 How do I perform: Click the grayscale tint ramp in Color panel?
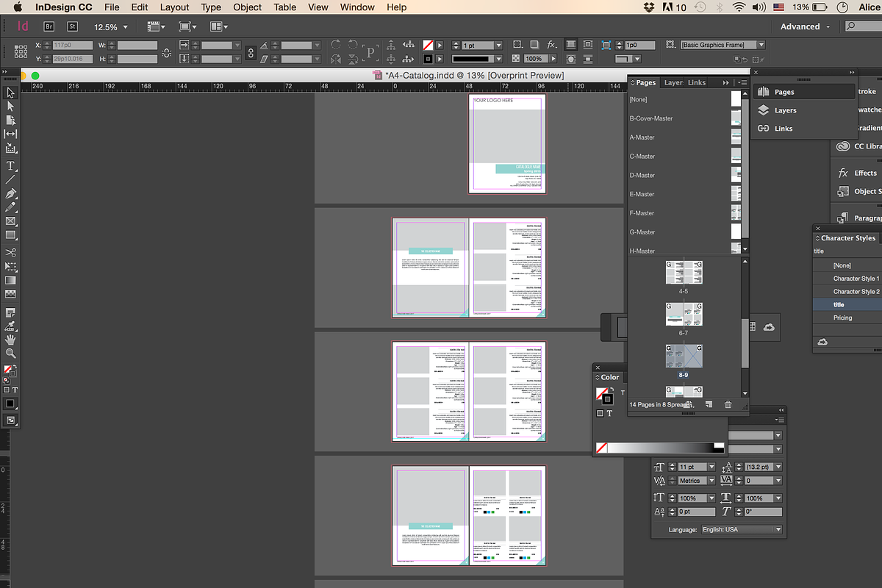[x=661, y=448]
